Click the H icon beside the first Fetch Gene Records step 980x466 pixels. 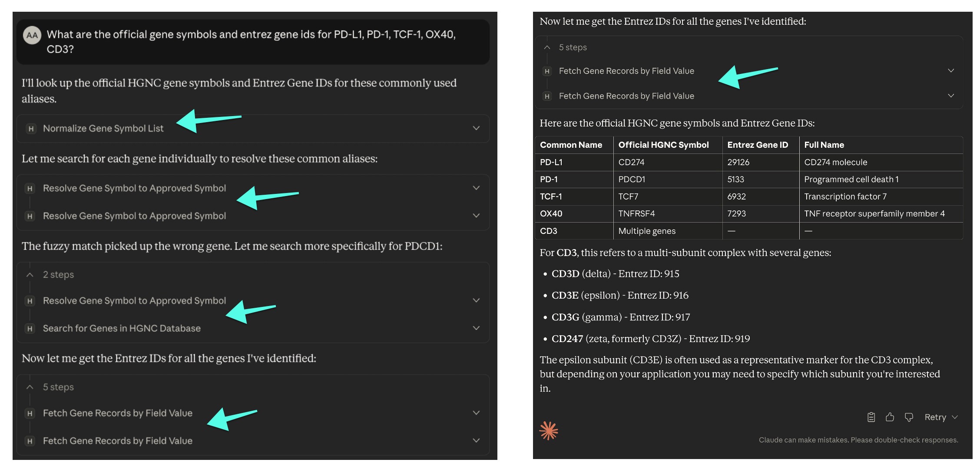click(x=30, y=413)
